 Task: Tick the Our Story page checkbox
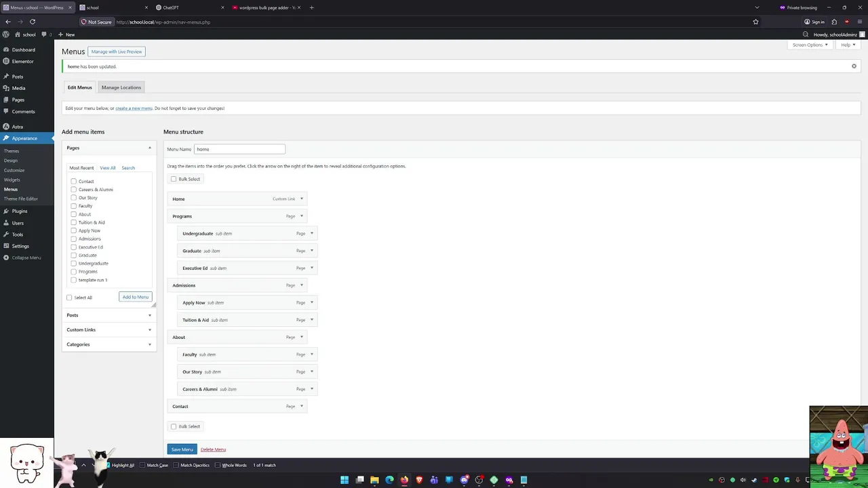click(73, 198)
